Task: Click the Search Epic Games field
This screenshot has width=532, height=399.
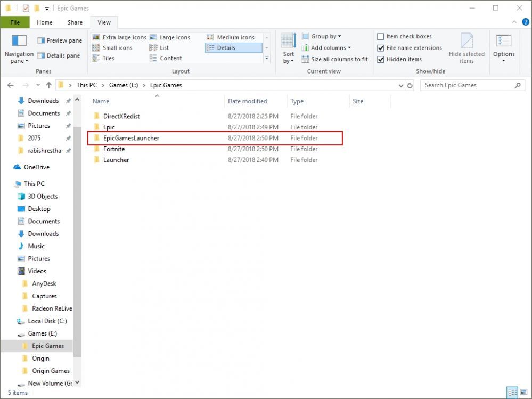Action: coord(472,85)
